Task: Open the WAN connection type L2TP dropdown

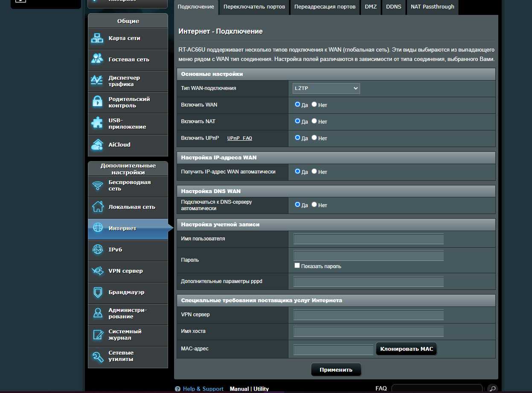Action: [x=326, y=88]
